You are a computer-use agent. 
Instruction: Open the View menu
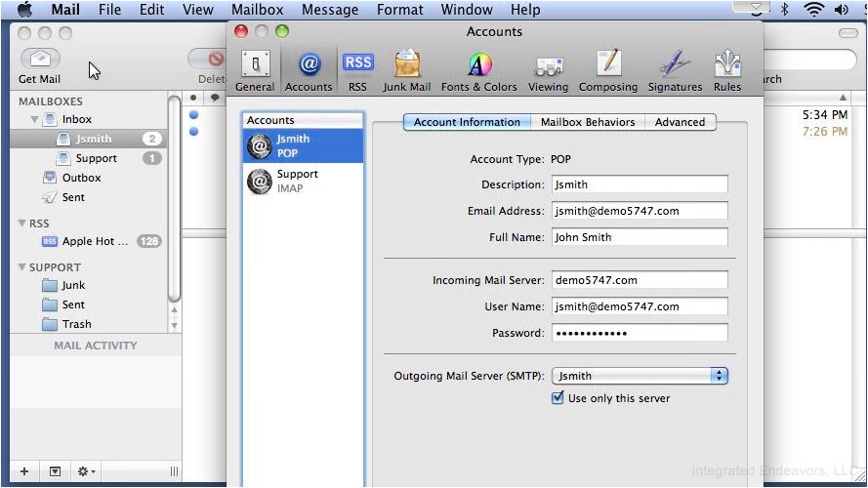coord(197,10)
